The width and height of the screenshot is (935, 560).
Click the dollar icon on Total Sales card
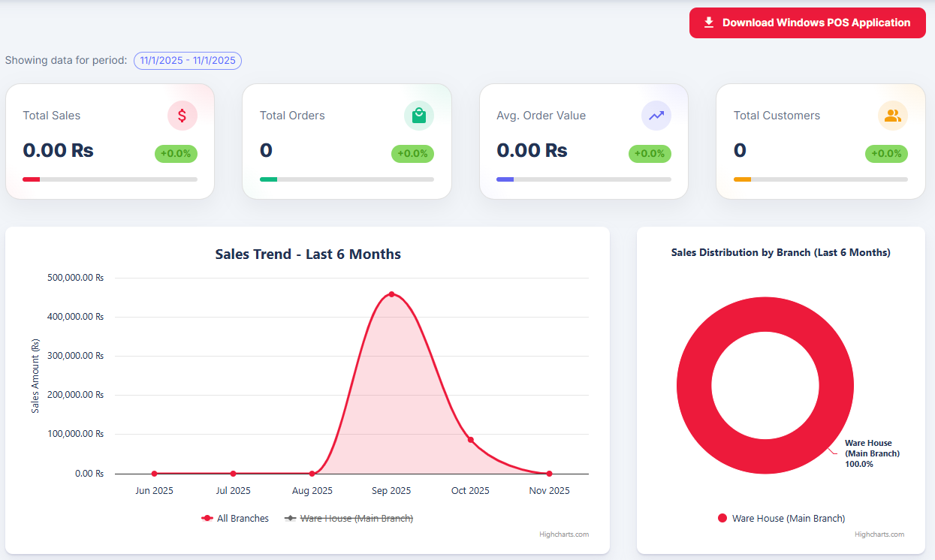(182, 115)
